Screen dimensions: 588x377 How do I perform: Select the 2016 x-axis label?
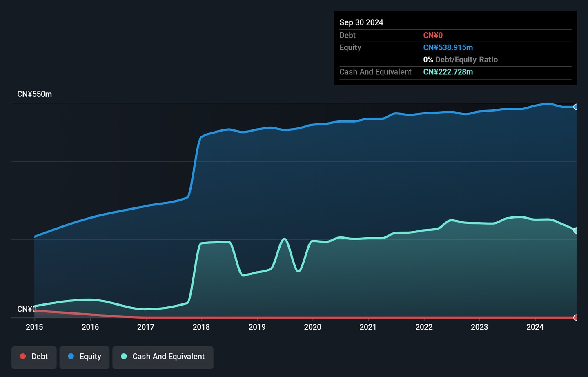[90, 327]
